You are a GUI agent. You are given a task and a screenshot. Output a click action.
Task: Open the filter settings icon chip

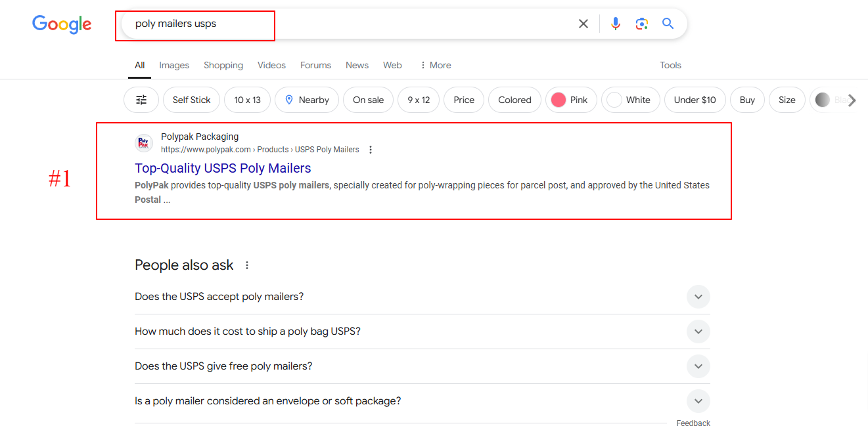click(141, 100)
